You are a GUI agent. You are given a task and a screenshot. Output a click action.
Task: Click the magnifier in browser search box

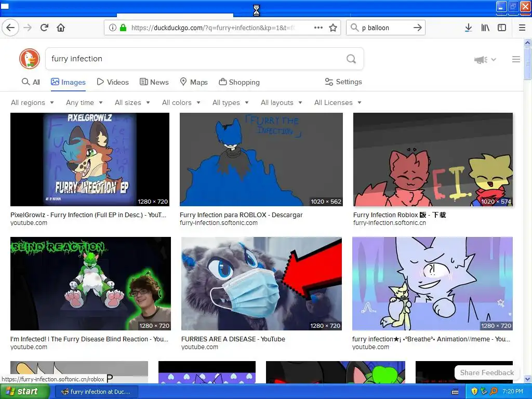pos(354,28)
